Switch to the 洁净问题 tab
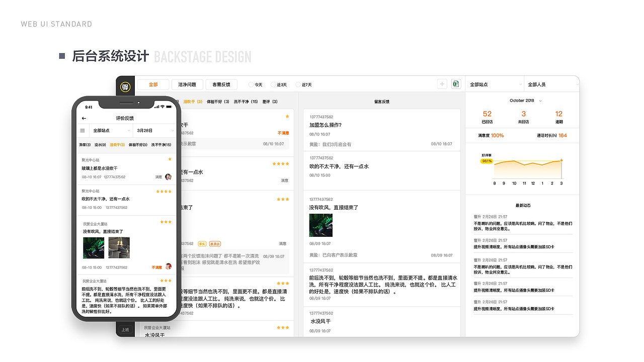 click(x=187, y=84)
